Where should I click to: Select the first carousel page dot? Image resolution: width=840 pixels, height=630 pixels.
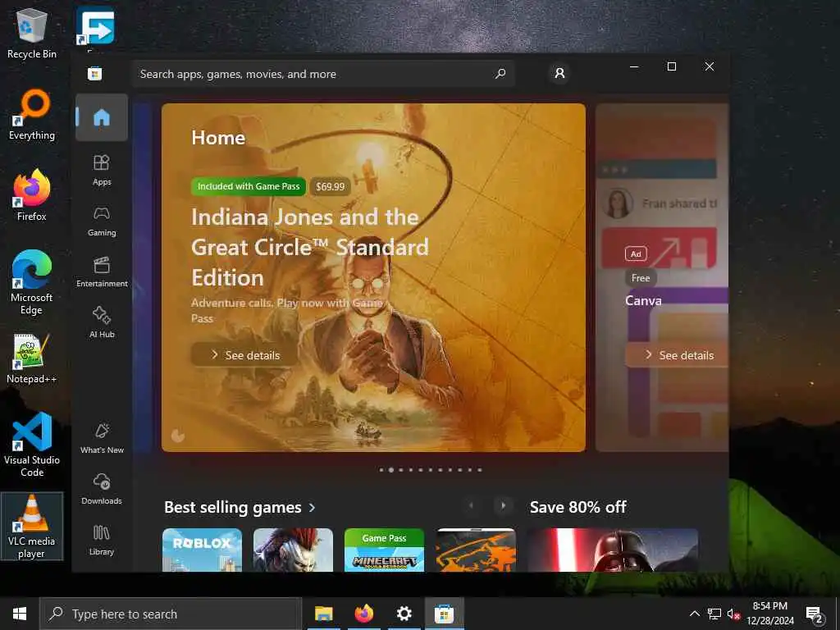pos(381,470)
